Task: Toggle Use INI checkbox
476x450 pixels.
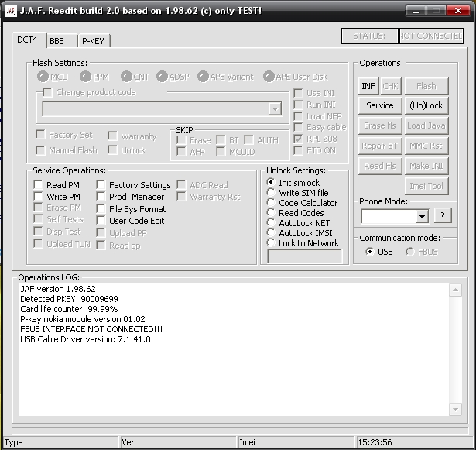Action: tap(299, 93)
